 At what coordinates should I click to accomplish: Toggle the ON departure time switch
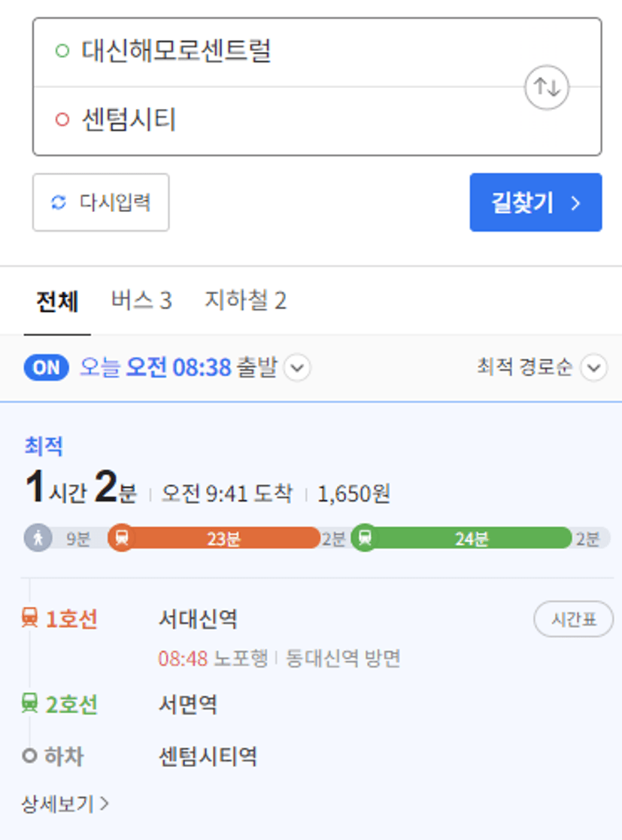[x=46, y=368]
